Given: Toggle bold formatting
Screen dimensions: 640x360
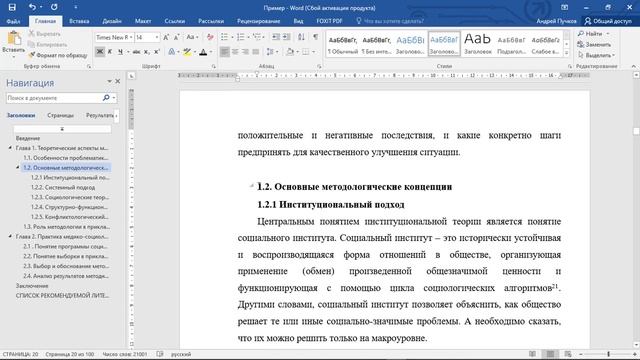Looking at the screenshot, I should pyautogui.click(x=100, y=52).
